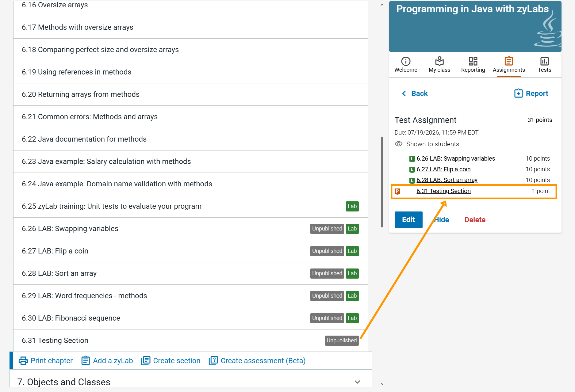
Task: Open section 6.30 LAB: Fibonacci sequence
Action: click(x=191, y=318)
